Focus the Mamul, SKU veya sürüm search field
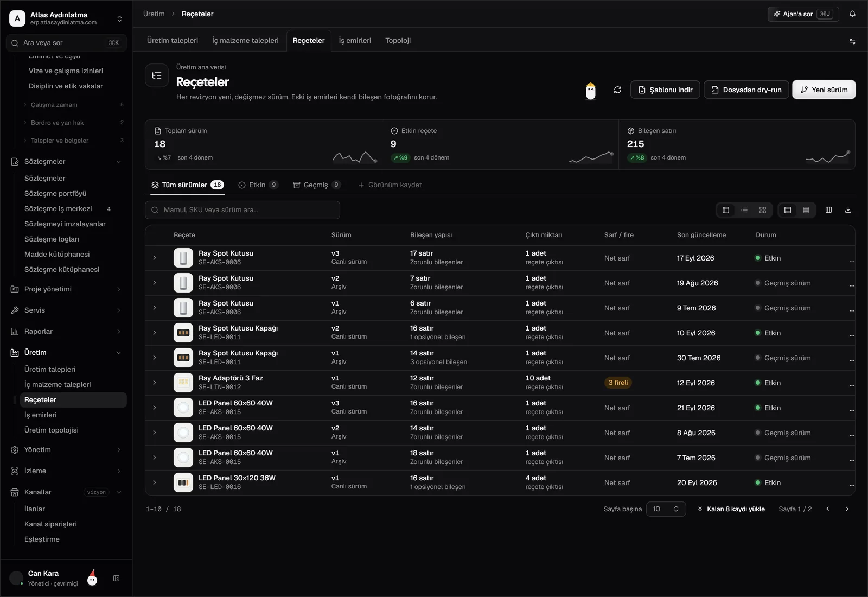Image resolution: width=868 pixels, height=597 pixels. tap(242, 210)
